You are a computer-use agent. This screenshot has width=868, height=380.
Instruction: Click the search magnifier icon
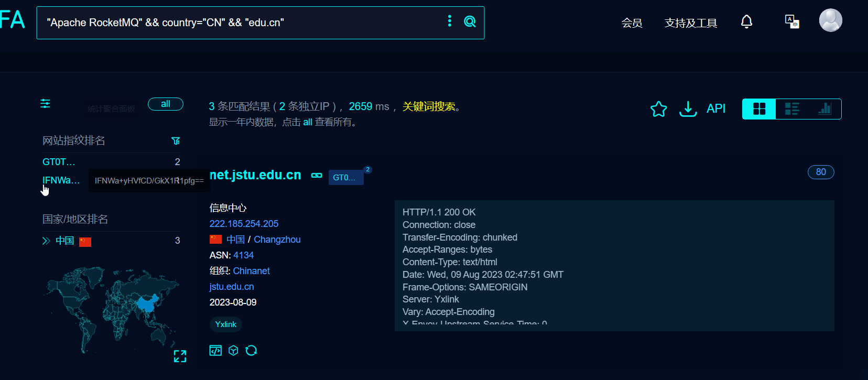click(x=470, y=21)
